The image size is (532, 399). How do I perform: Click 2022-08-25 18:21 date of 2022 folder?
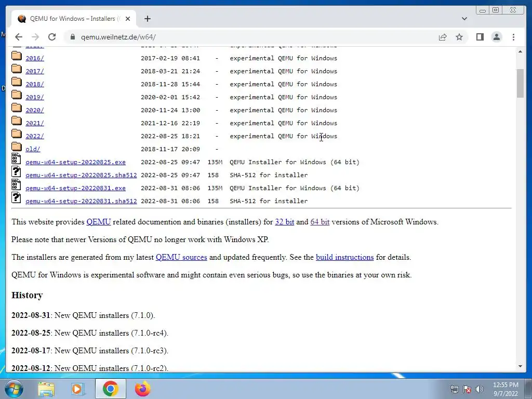[170, 136]
